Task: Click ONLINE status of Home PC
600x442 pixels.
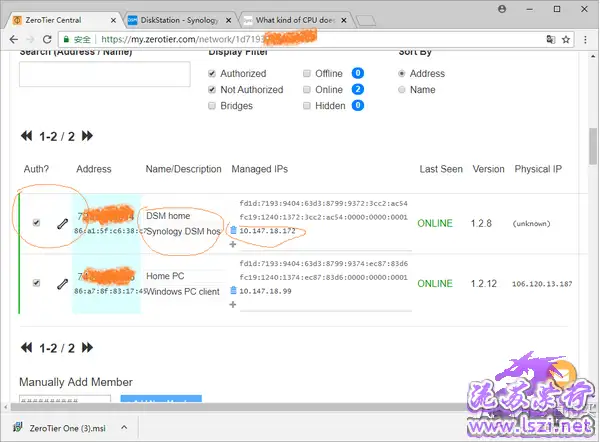Action: pos(435,284)
